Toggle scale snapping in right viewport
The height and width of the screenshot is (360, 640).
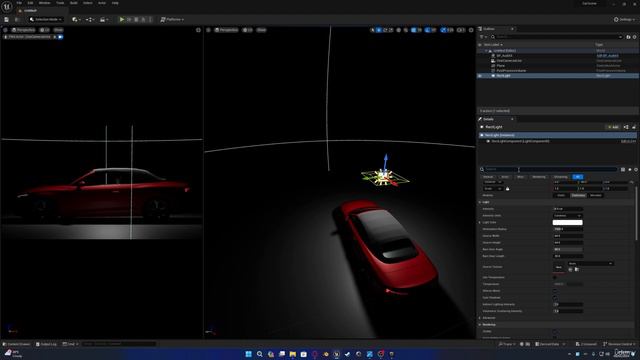[443, 30]
